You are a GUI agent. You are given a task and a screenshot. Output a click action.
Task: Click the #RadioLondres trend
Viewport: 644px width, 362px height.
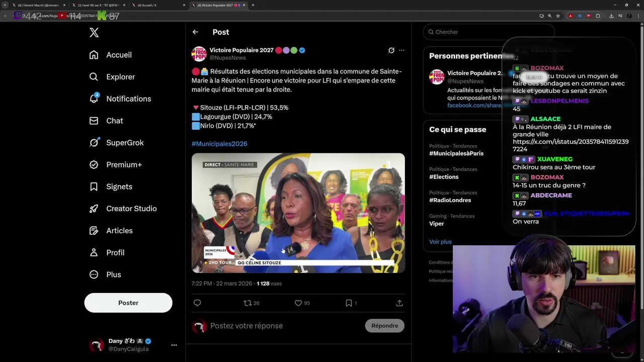(x=450, y=200)
